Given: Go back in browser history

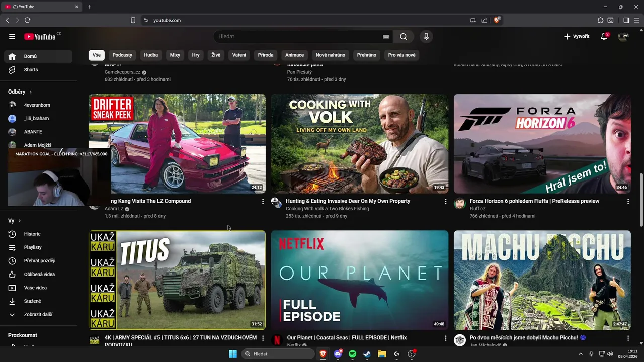Looking at the screenshot, I should pos(7,20).
